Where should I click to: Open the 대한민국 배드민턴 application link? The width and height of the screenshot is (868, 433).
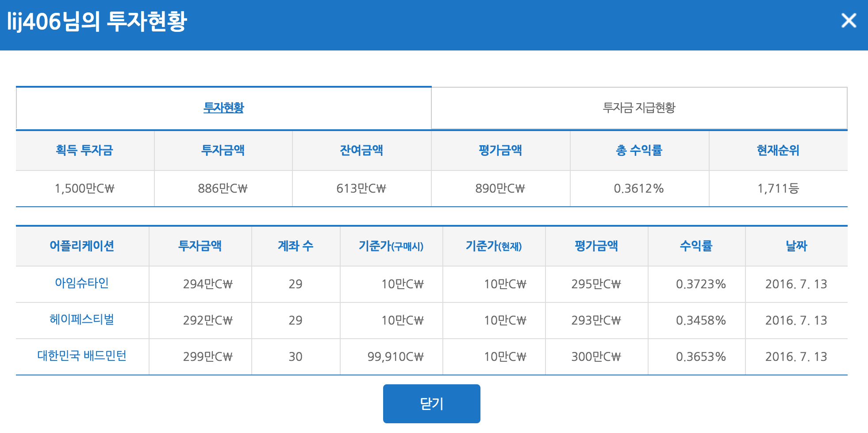(x=82, y=356)
